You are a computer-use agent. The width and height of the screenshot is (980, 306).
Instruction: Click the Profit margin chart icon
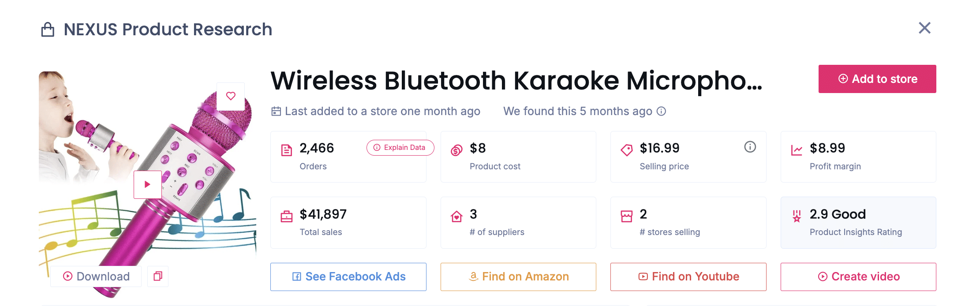(797, 150)
